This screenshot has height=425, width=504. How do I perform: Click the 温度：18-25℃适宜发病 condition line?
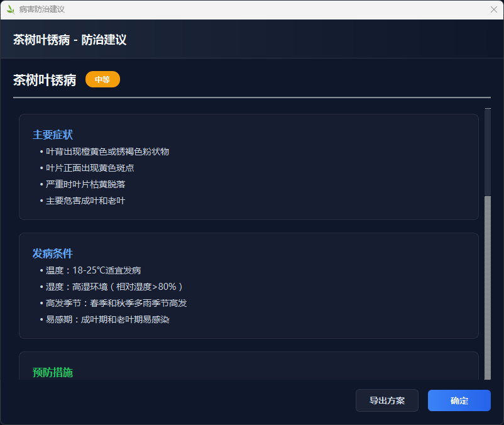(x=93, y=270)
